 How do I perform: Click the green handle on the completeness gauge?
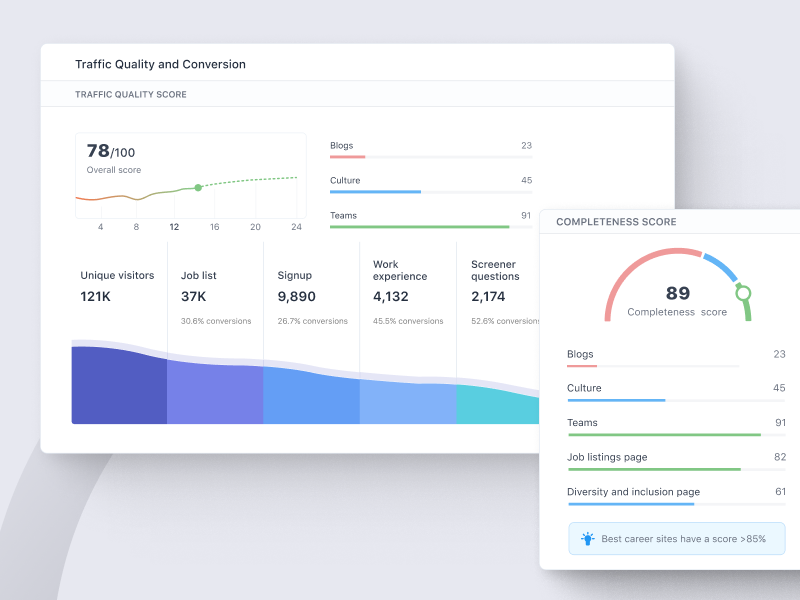[x=742, y=293]
